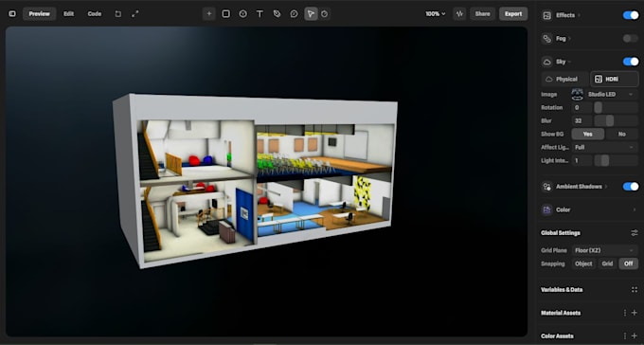Click the Variables & Data heading
This screenshot has width=644, height=345.
562,289
